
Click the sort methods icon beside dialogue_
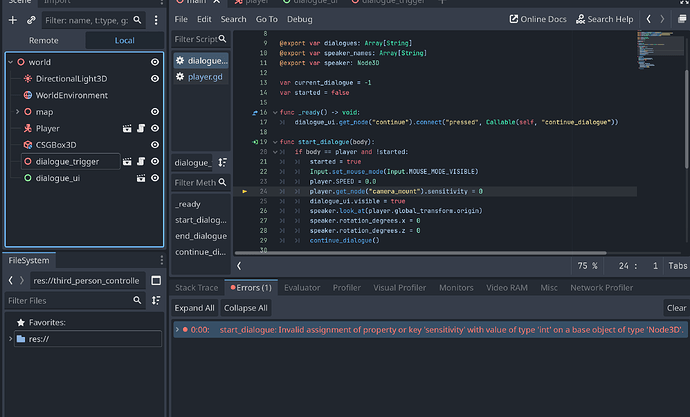point(222,162)
